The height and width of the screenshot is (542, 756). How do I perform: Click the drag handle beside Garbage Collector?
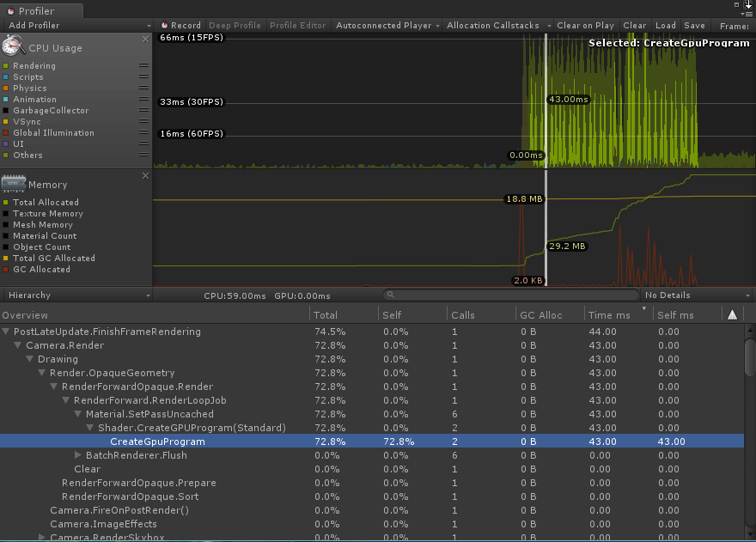(143, 110)
